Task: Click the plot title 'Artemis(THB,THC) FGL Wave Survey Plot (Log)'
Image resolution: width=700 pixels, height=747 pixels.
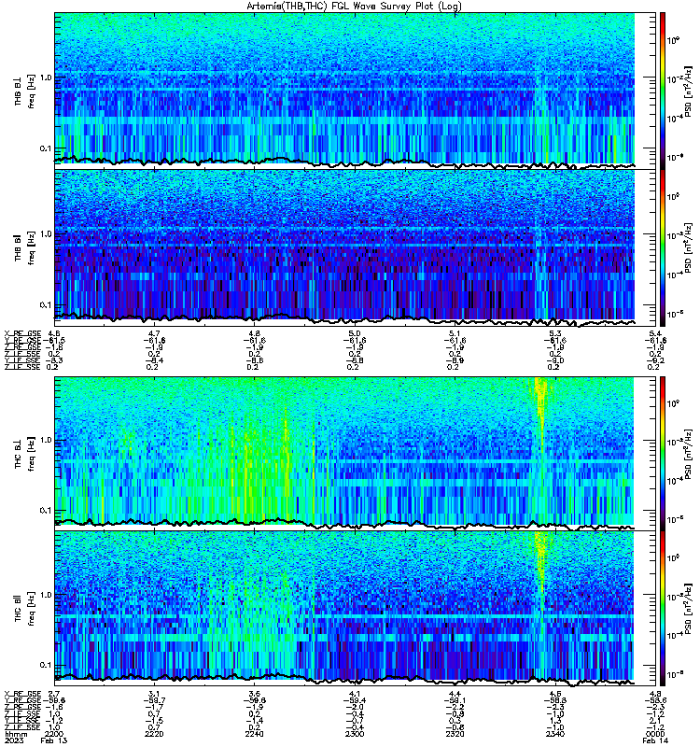Action: 354,6
